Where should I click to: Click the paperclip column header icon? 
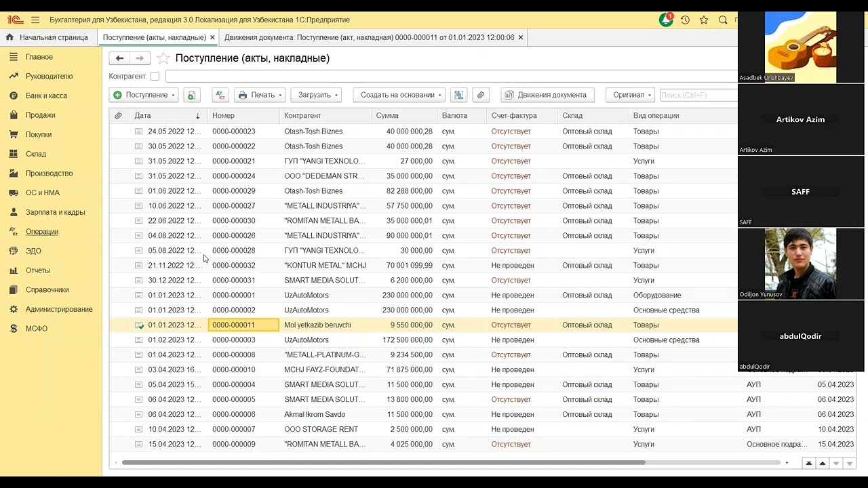coord(119,116)
